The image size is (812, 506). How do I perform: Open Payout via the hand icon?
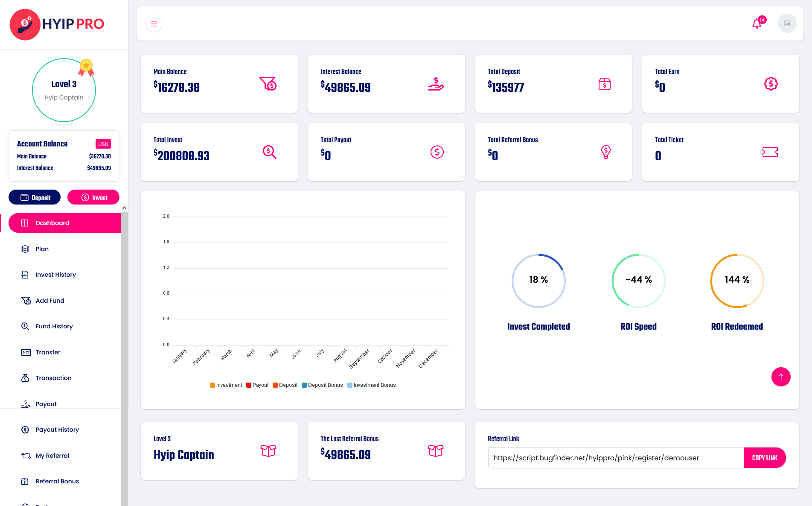pyautogui.click(x=25, y=404)
